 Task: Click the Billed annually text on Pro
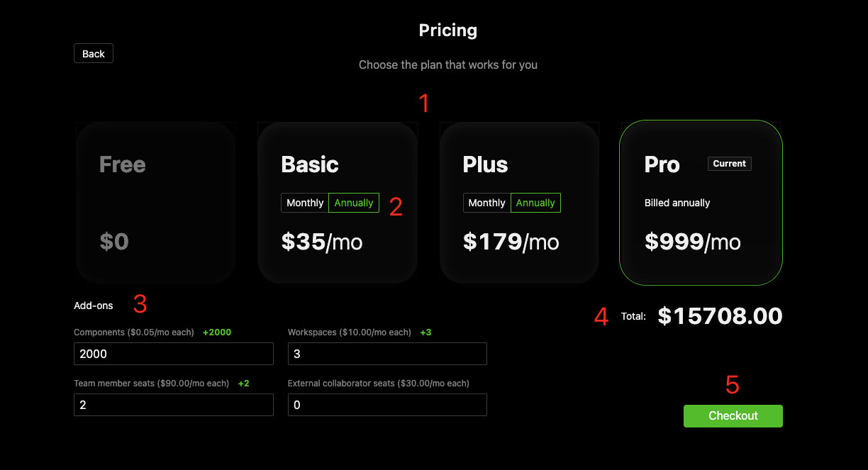point(677,203)
